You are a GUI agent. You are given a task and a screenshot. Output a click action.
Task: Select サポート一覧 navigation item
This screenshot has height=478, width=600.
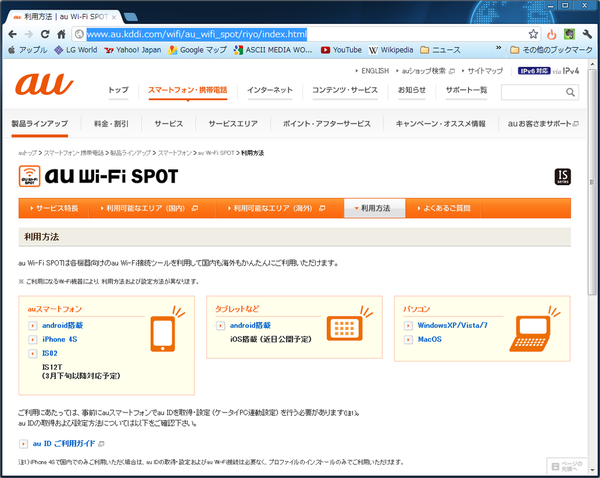(466, 90)
